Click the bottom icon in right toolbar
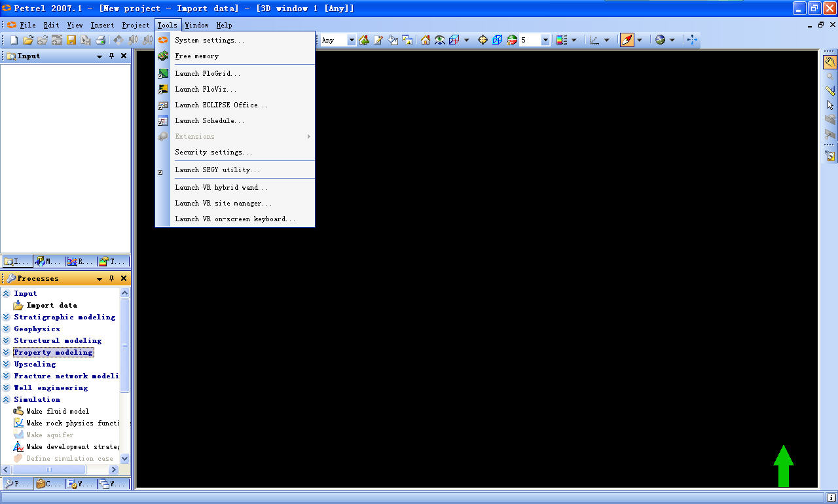Image resolution: width=838 pixels, height=504 pixels. 830,156
